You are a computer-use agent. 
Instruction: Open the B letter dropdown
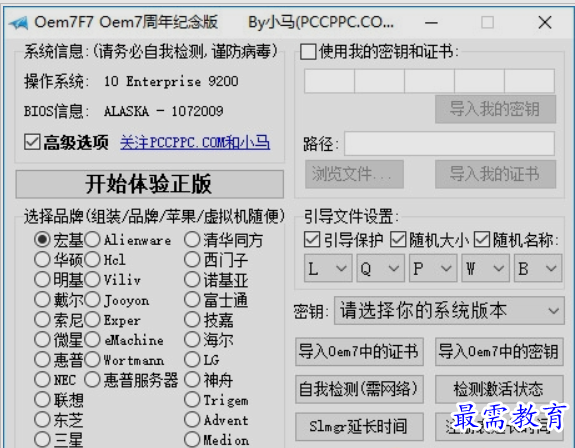point(538,268)
